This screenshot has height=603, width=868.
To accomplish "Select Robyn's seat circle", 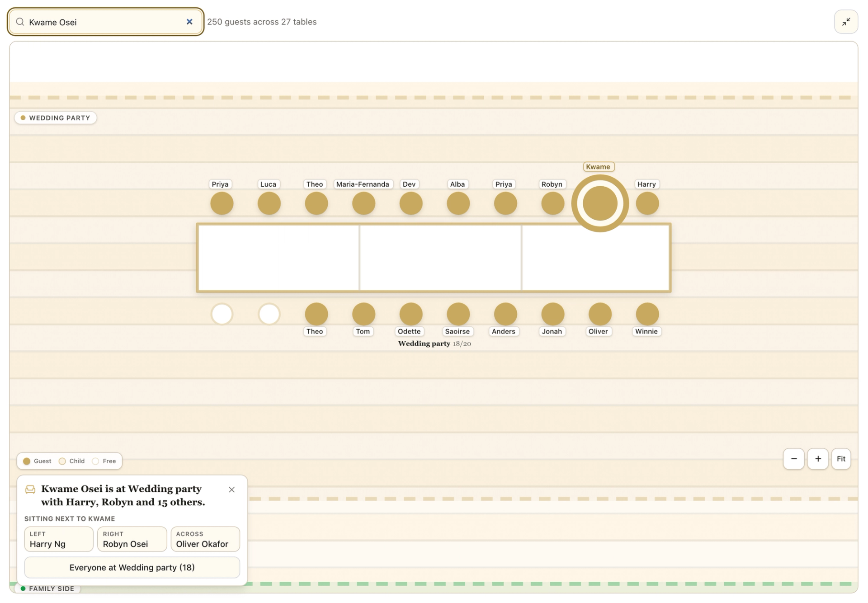I will [552, 203].
